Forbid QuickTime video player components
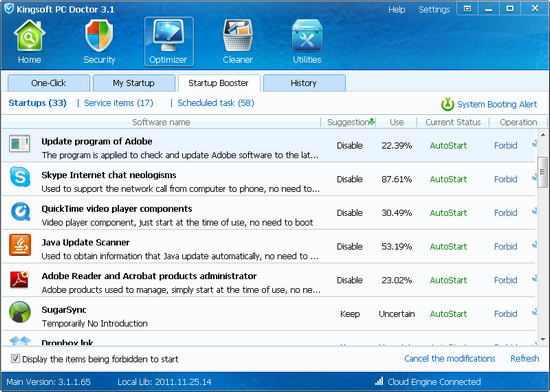Screen dimensions: 550x392 tap(506, 213)
